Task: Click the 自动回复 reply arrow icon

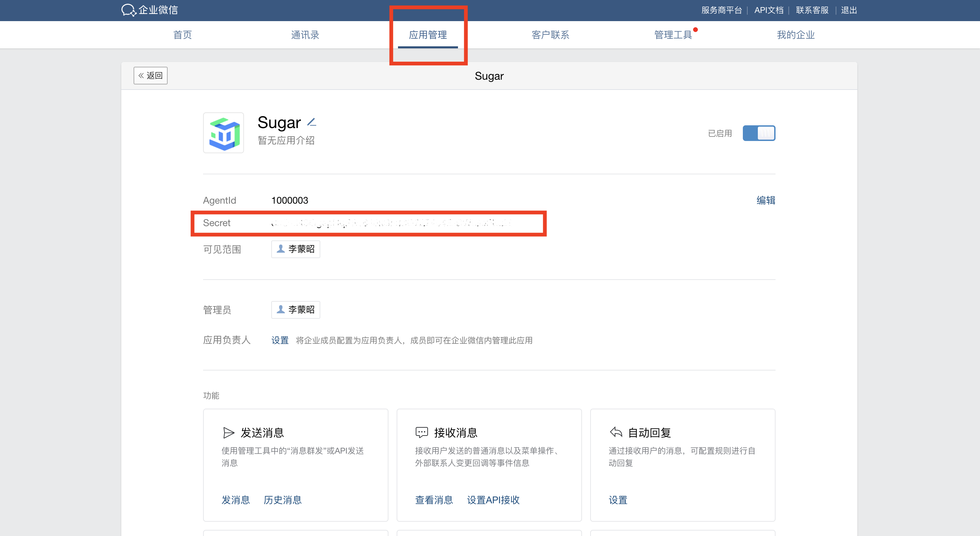Action: [x=615, y=432]
